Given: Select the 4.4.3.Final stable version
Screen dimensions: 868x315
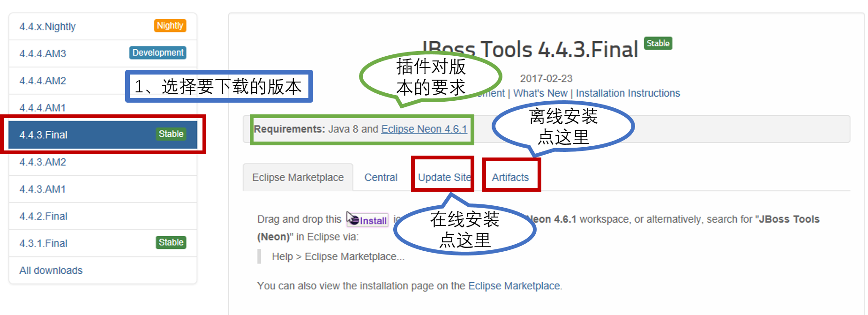Looking at the screenshot, I should click(103, 135).
